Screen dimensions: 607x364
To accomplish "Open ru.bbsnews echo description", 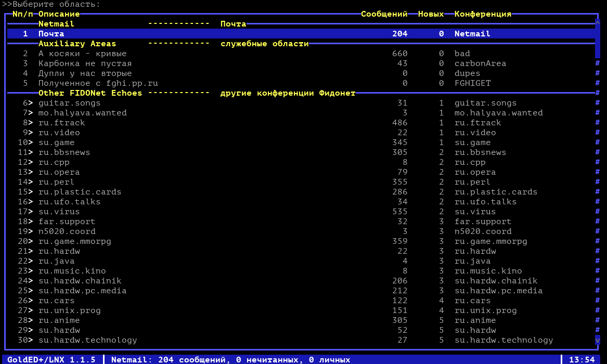I will point(64,152).
